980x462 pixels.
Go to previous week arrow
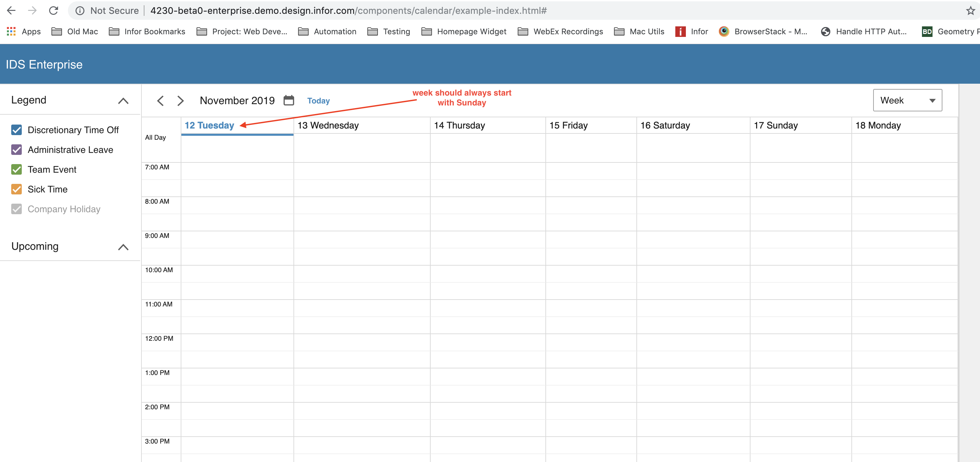(160, 101)
